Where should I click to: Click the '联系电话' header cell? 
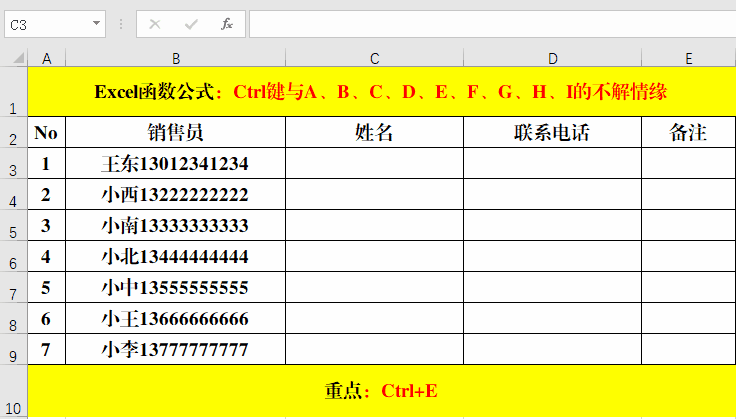pos(552,132)
